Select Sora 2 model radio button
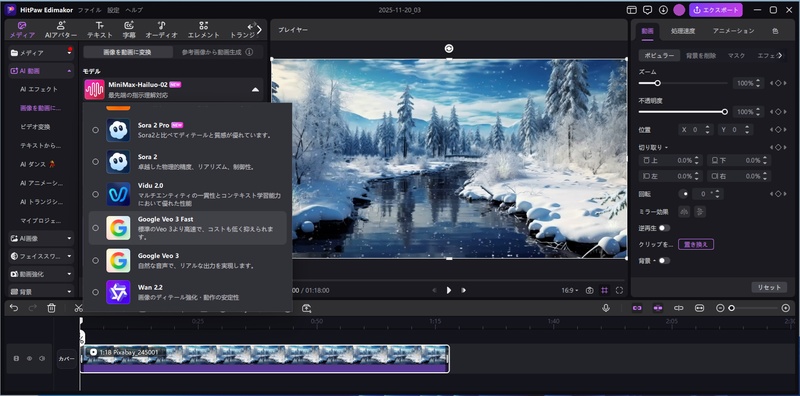This screenshot has height=396, width=800. 95,162
